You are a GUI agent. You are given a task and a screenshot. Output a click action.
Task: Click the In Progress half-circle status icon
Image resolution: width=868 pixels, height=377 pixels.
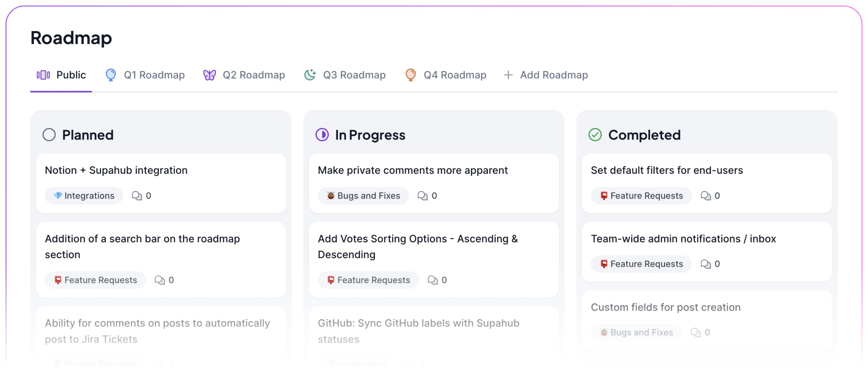(x=322, y=135)
